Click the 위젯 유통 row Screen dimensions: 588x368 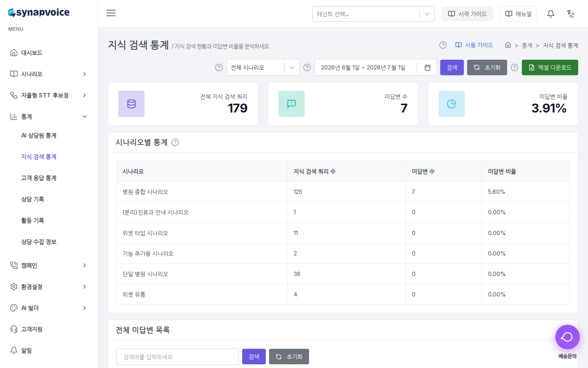[343, 294]
